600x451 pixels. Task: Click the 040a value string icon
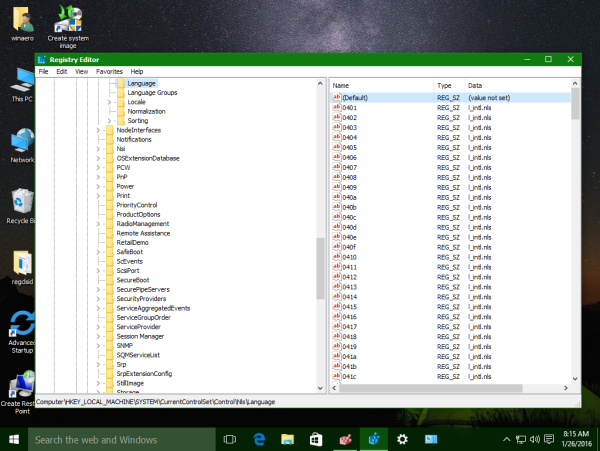tap(337, 197)
